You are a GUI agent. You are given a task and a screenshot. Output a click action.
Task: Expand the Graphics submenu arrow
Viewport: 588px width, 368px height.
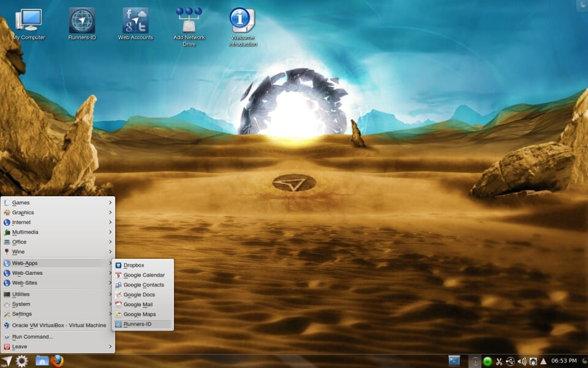point(110,212)
